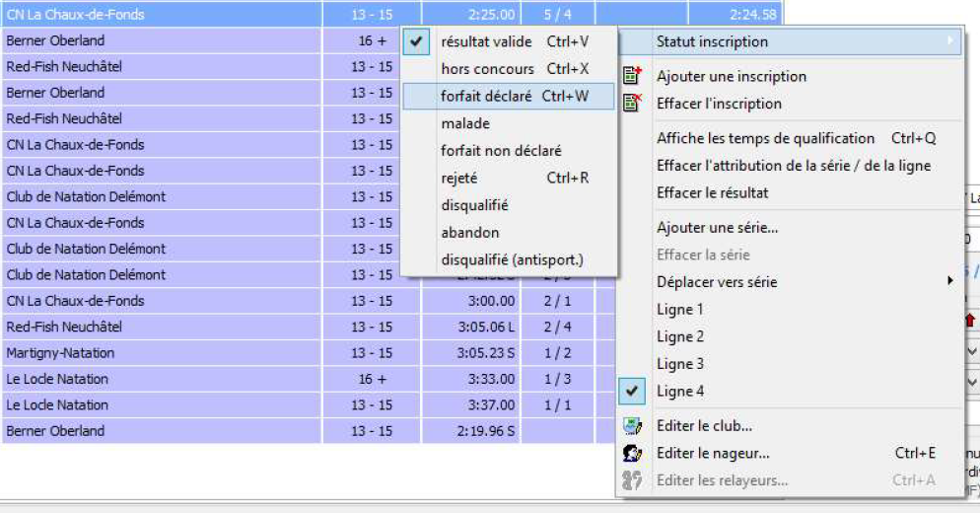Click the Effacer l'inscription delete icon

point(633,103)
